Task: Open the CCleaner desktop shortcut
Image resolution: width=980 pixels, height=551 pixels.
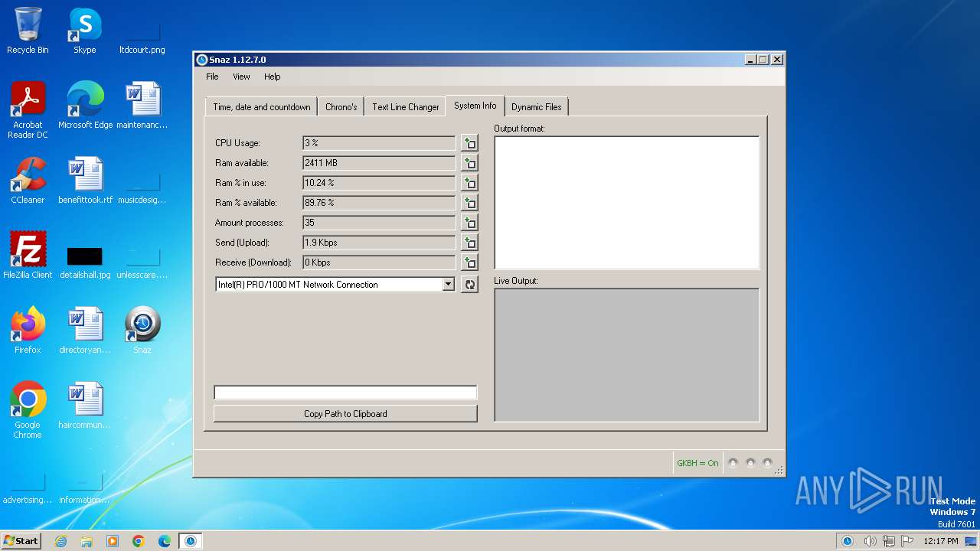Action: point(28,181)
